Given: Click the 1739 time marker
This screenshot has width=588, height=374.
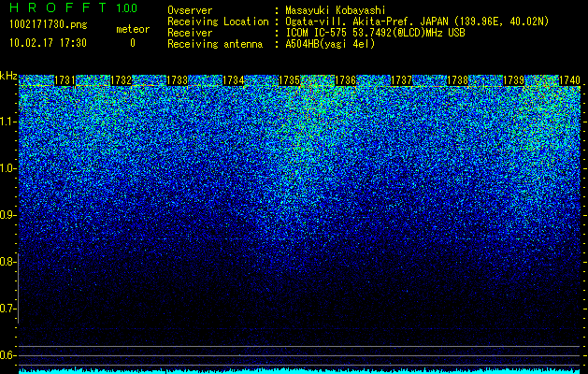Looking at the screenshot, I should click(513, 80).
